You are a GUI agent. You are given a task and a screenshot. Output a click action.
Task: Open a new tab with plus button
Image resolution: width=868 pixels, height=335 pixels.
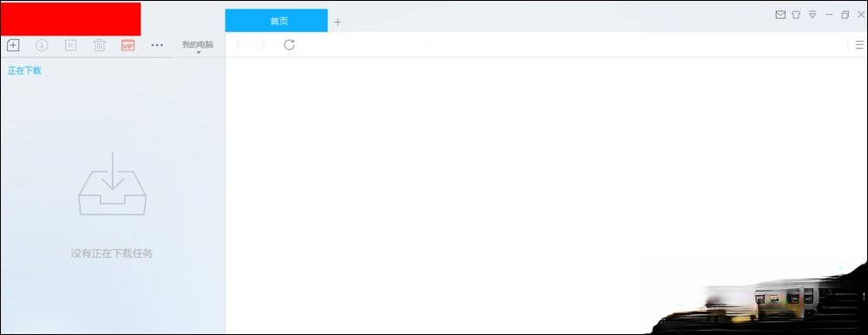click(338, 23)
